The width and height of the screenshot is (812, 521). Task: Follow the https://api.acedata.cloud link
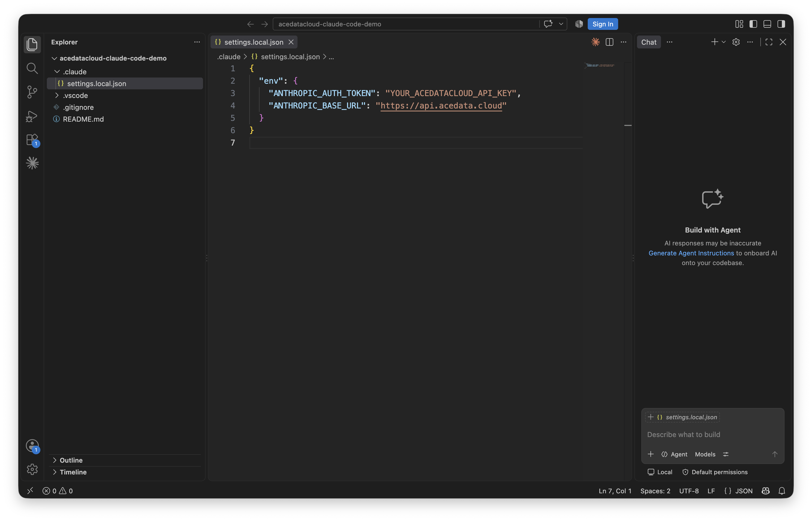tap(441, 105)
